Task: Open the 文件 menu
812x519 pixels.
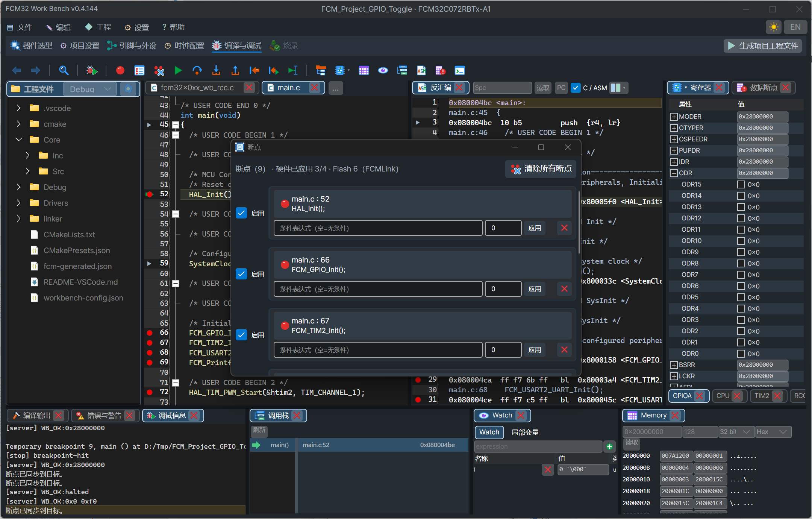Action: [20, 27]
